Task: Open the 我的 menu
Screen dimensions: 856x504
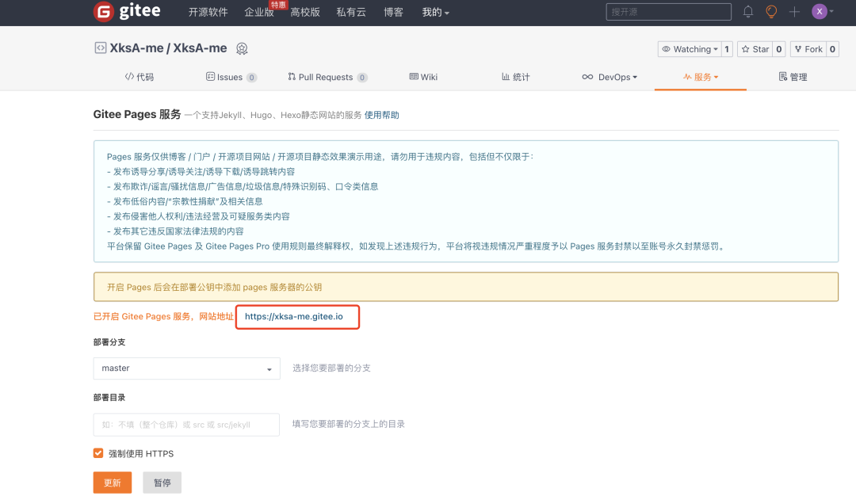Action: (x=435, y=12)
